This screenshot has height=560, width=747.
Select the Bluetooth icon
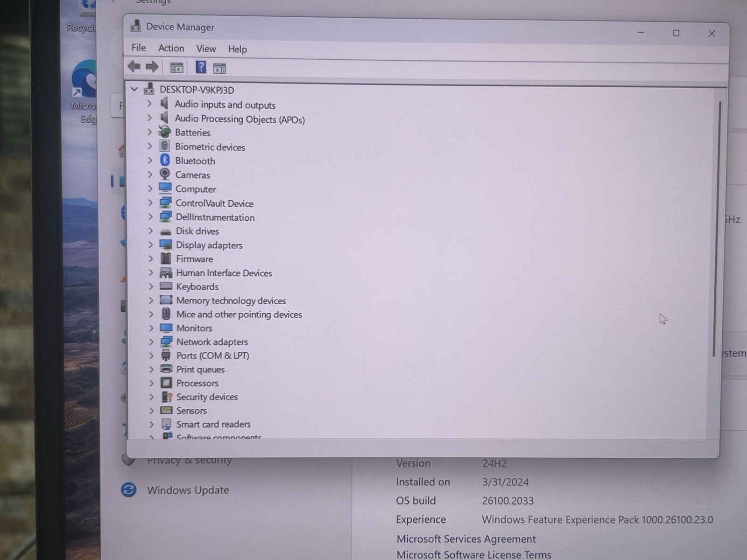pyautogui.click(x=165, y=160)
